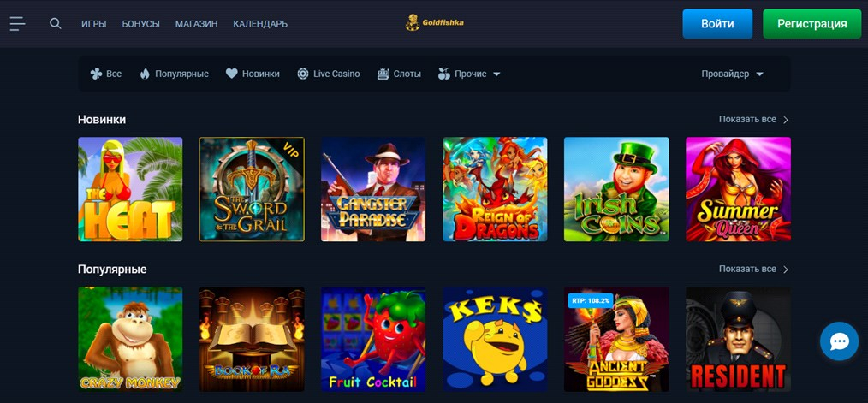This screenshot has height=403, width=868.
Task: Launch the Crazy Monkey game thumbnail
Action: 130,339
